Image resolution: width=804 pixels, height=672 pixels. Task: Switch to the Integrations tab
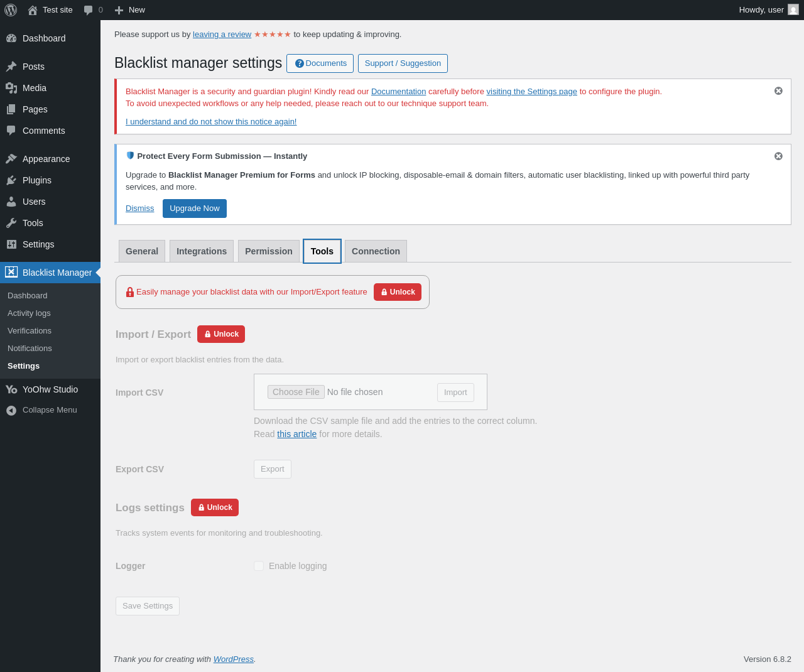[202, 251]
